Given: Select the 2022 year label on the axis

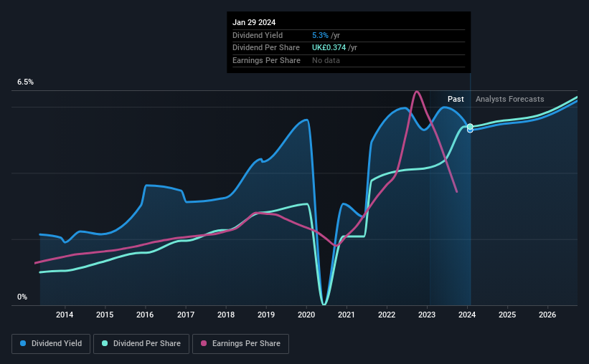Looking at the screenshot, I should pos(387,315).
